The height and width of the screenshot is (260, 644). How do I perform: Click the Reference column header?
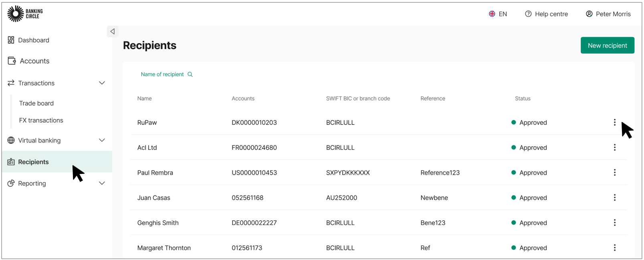[x=433, y=99]
